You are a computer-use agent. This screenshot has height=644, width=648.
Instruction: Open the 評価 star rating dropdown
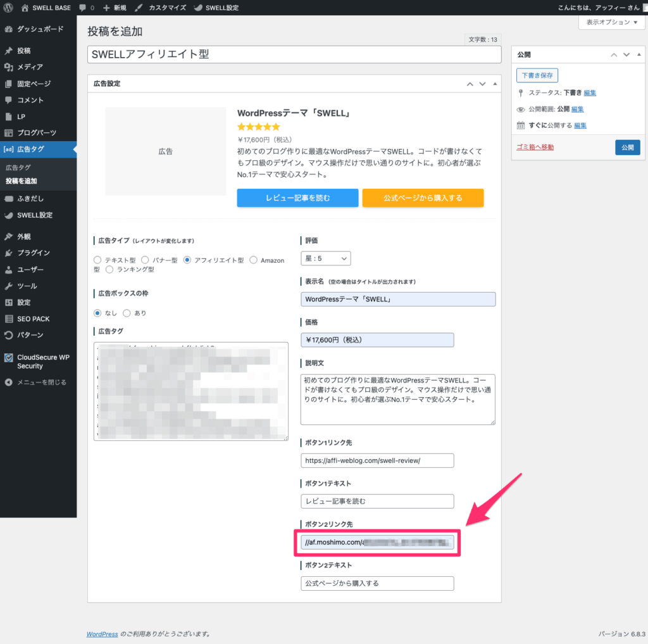click(325, 258)
